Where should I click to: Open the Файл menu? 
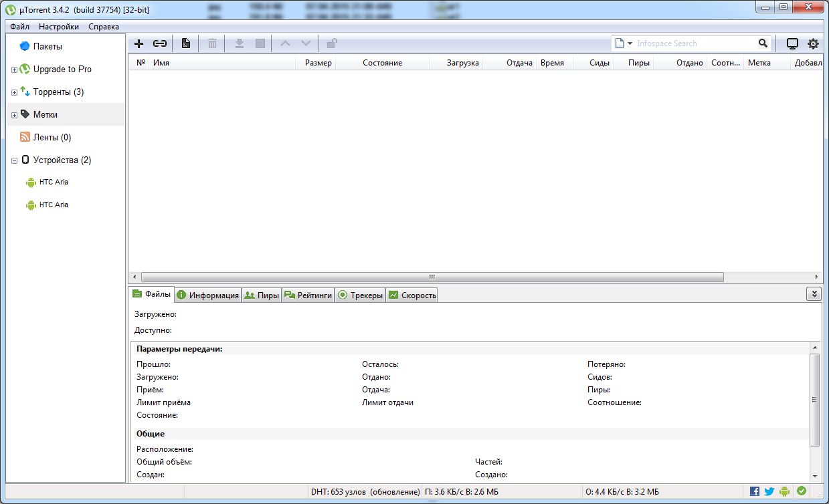click(x=19, y=27)
